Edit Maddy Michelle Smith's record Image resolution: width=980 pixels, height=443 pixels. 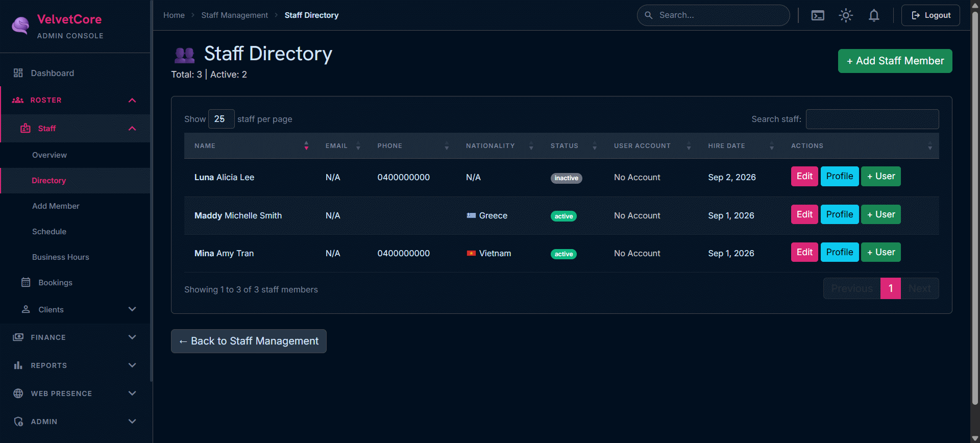(804, 214)
